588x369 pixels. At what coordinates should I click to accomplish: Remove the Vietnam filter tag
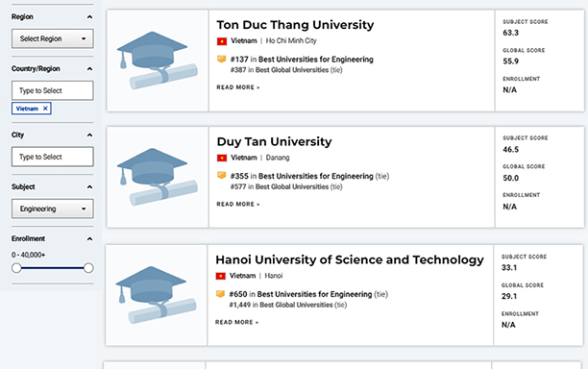[x=45, y=109]
